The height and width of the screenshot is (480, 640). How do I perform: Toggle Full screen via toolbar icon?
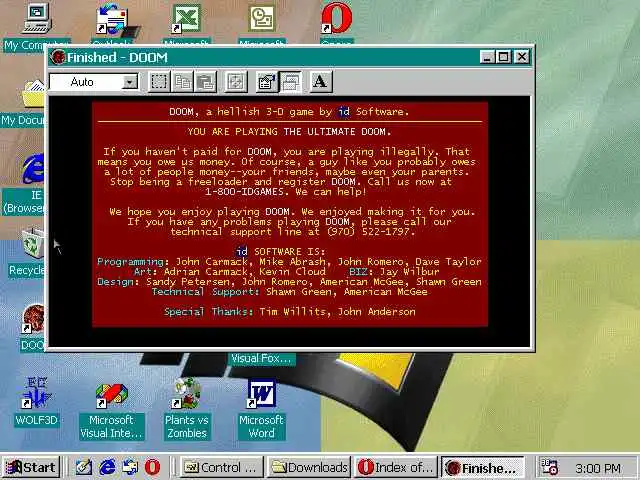coord(236,82)
